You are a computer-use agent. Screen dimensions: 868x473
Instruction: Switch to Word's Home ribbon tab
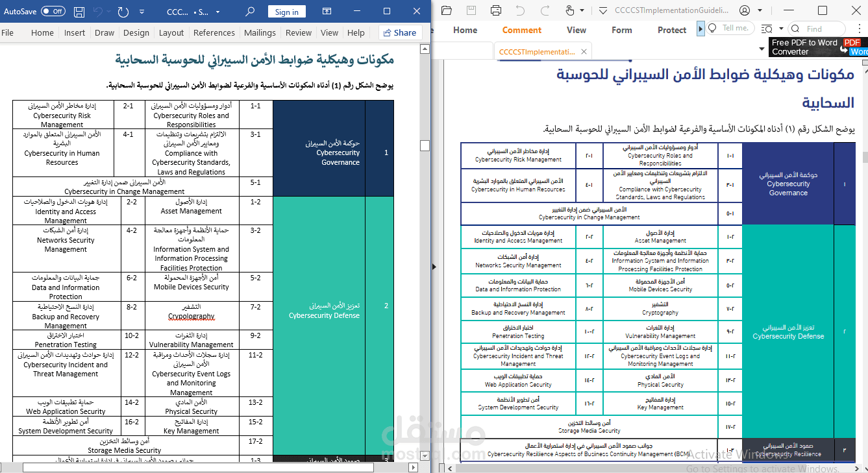click(x=42, y=32)
